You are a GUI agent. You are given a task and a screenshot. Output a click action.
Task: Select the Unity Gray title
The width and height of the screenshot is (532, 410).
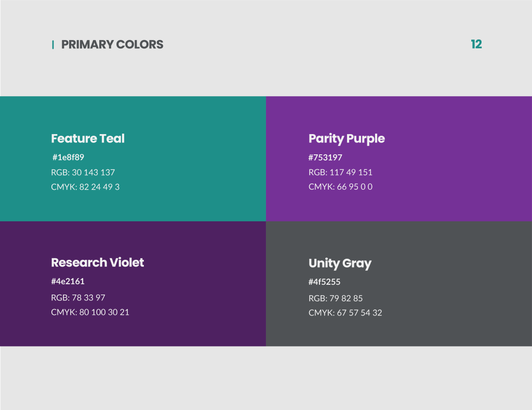(x=340, y=263)
